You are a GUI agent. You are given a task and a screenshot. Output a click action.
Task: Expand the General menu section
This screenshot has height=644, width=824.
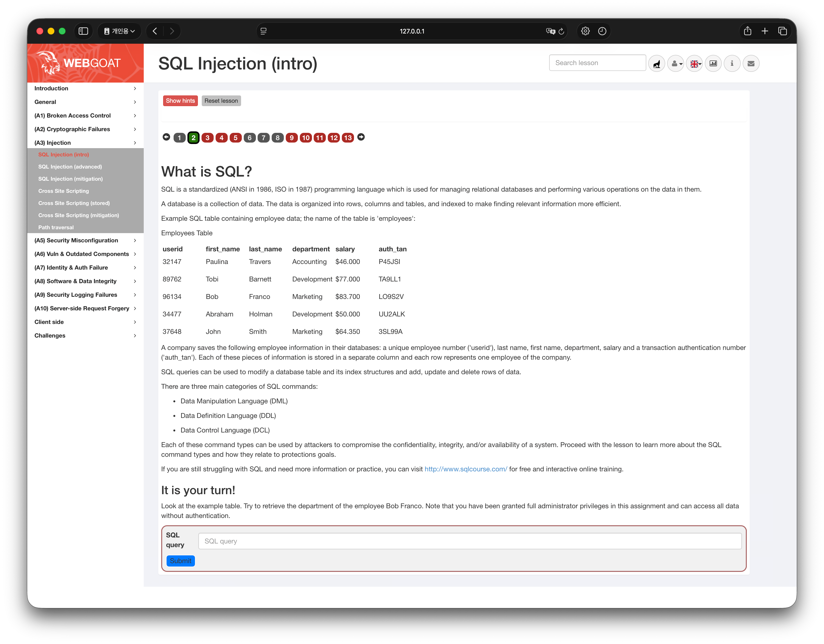[85, 102]
